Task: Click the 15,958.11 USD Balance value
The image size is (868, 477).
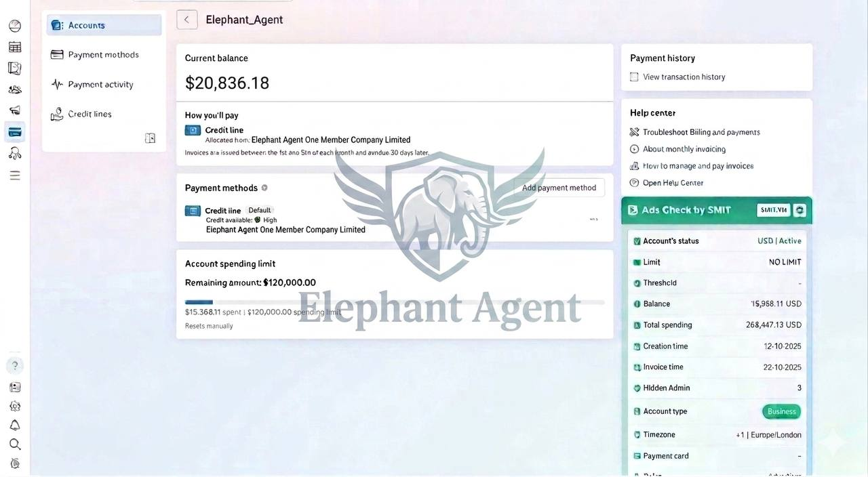Action: [x=776, y=304]
